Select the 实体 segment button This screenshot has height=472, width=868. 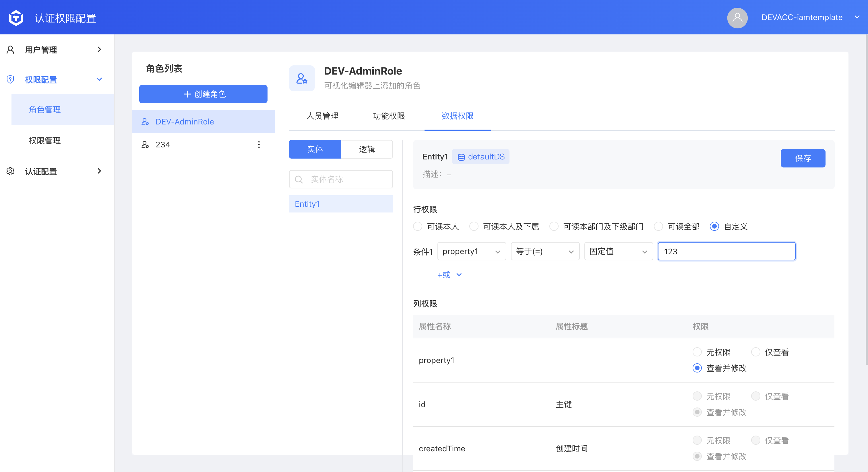point(315,149)
